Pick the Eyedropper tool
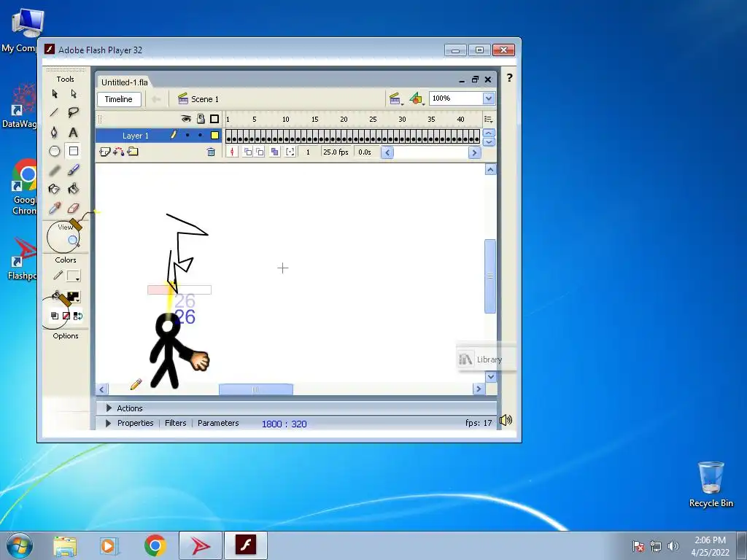 coord(54,208)
